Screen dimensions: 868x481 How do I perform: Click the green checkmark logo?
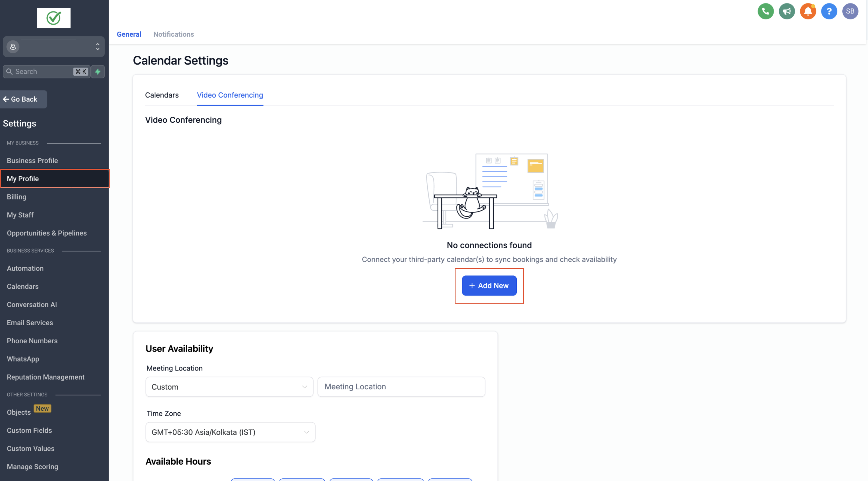(54, 18)
